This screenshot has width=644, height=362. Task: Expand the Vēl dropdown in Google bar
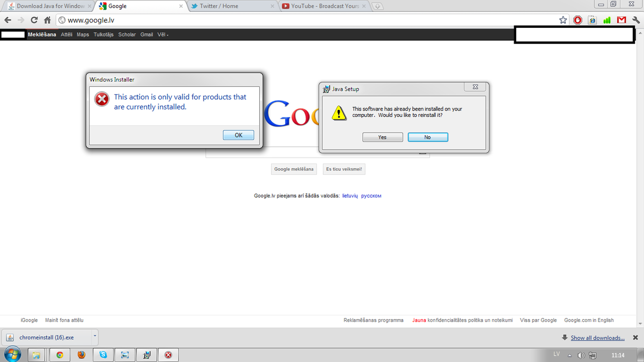click(x=163, y=35)
